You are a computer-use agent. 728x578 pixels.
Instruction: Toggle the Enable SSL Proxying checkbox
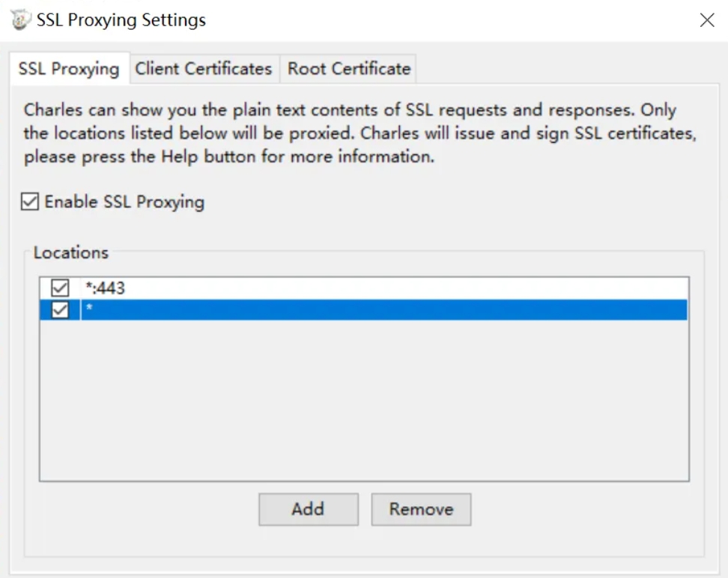(30, 202)
